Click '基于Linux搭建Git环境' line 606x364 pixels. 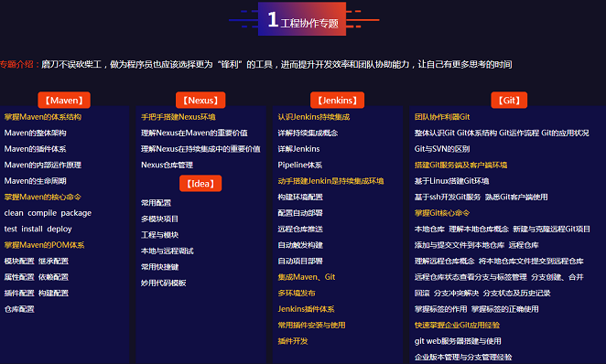click(452, 181)
